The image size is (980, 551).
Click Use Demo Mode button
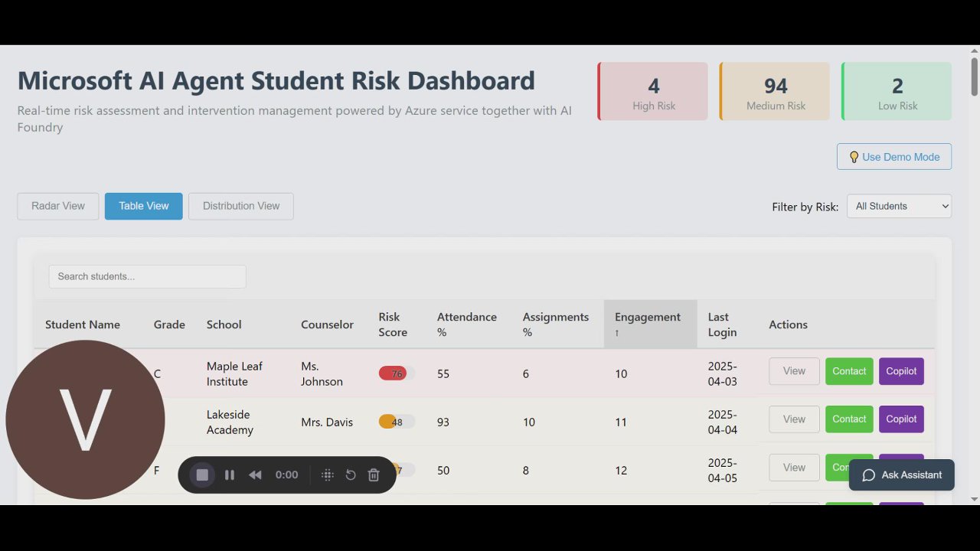click(894, 157)
